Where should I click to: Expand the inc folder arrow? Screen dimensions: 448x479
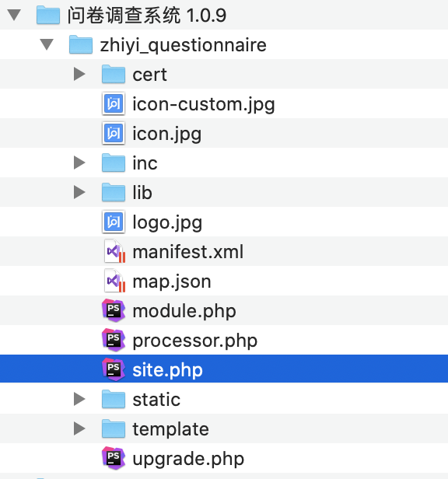pyautogui.click(x=79, y=163)
